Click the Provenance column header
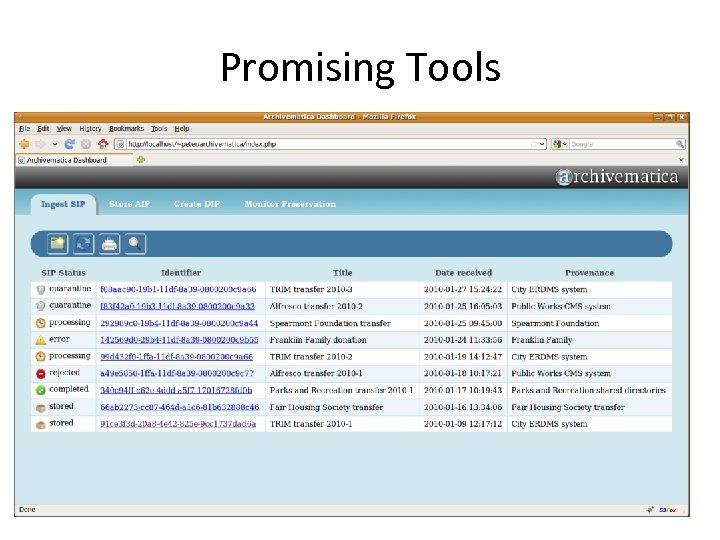Viewport: 720px width, 540px height. coord(589,273)
